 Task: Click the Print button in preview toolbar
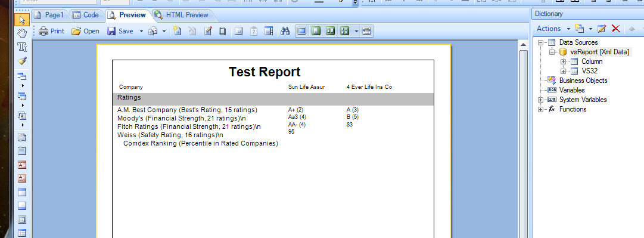pos(52,31)
